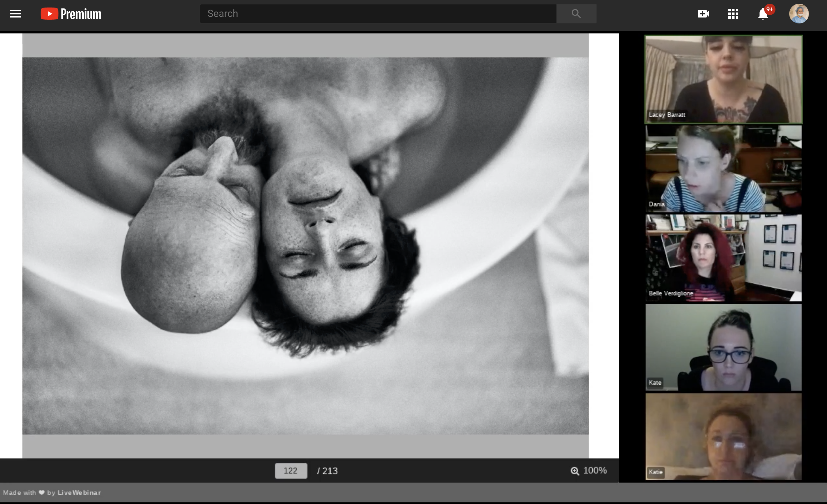Click the 'Lacey Barratt' name label

click(667, 115)
